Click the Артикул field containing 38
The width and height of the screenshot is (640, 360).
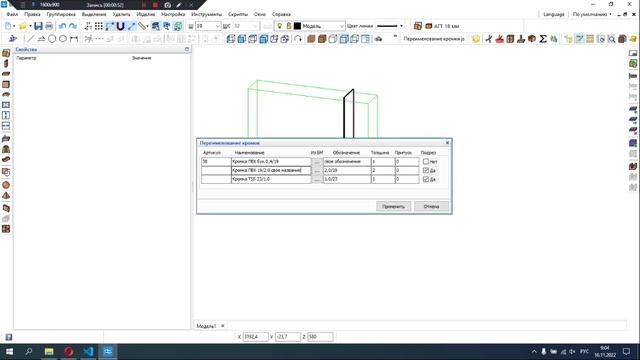(x=216, y=162)
